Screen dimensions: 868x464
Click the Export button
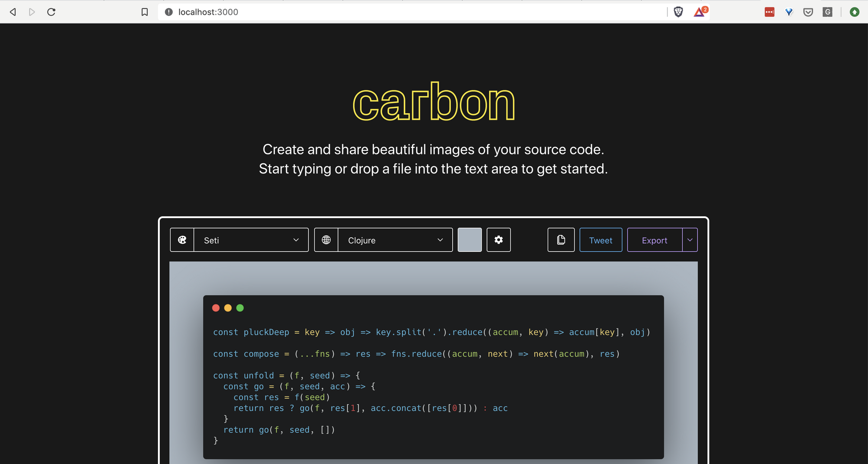click(x=654, y=240)
